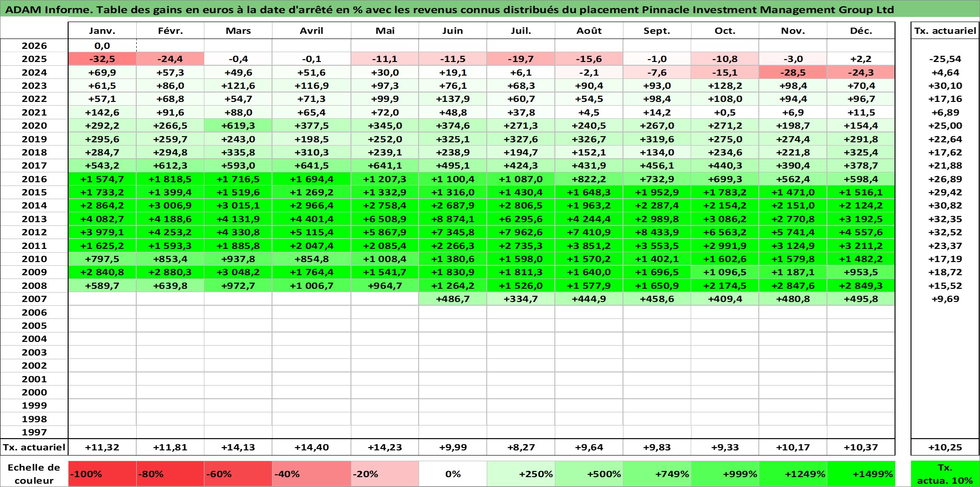Click the Tx. actua. 10% green legend cell
This screenshot has height=487, width=980.
945,474
